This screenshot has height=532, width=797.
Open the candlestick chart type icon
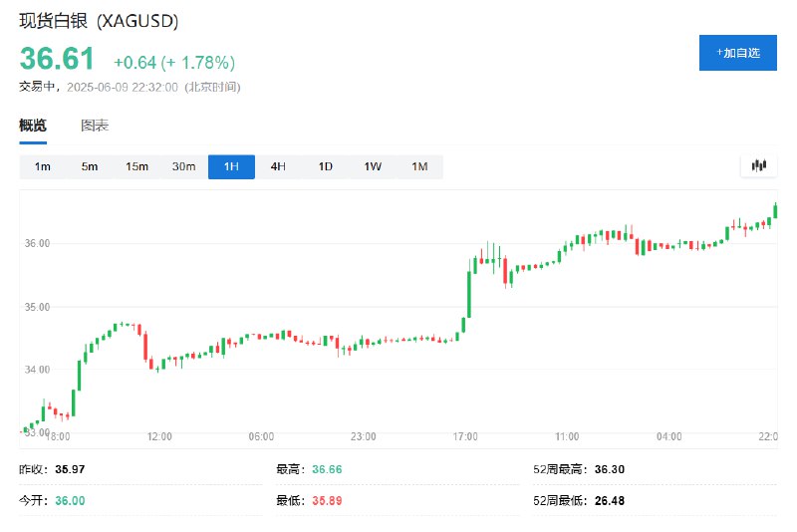(758, 165)
